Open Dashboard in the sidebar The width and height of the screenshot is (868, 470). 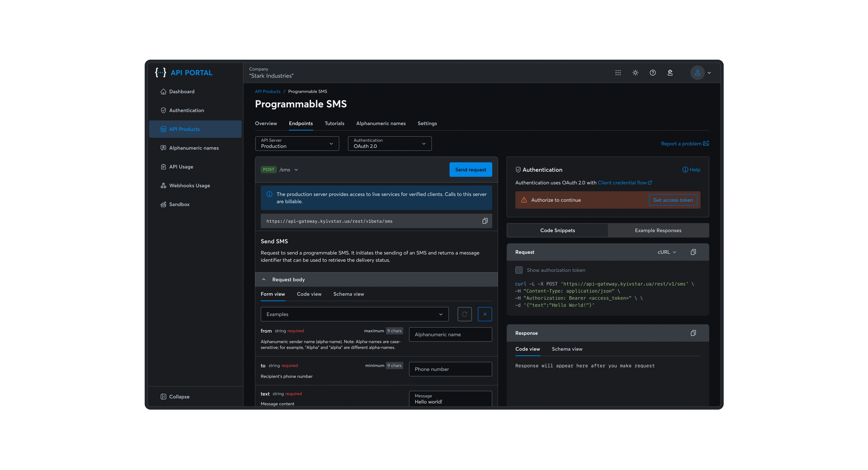point(195,92)
